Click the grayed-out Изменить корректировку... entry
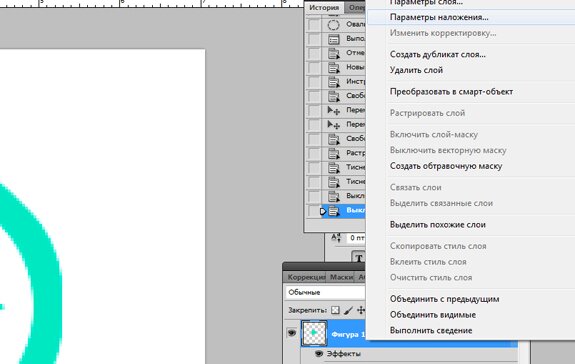Screen dimensions: 575x364 443,33
